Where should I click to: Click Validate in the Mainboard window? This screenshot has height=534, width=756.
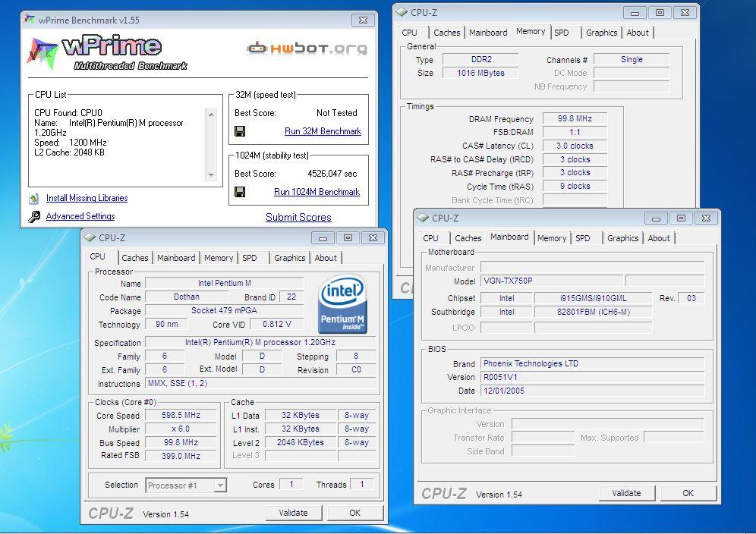pyautogui.click(x=626, y=493)
